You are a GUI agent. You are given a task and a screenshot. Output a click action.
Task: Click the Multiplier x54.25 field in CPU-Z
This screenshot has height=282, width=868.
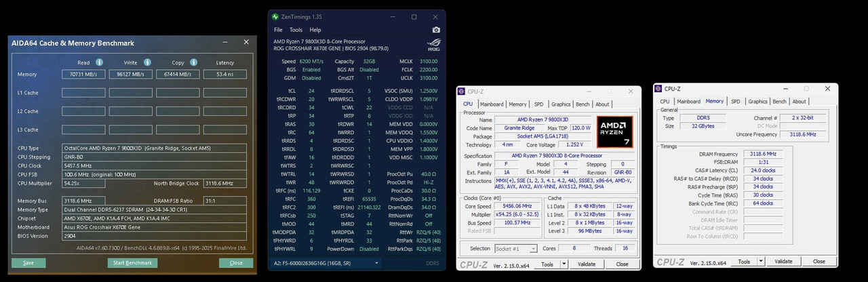point(519,214)
